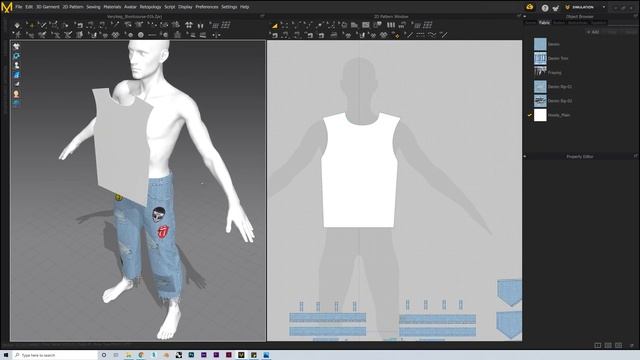The image size is (640, 360).
Task: Collapse the Object Browser with its arrow
Action: coord(525,16)
